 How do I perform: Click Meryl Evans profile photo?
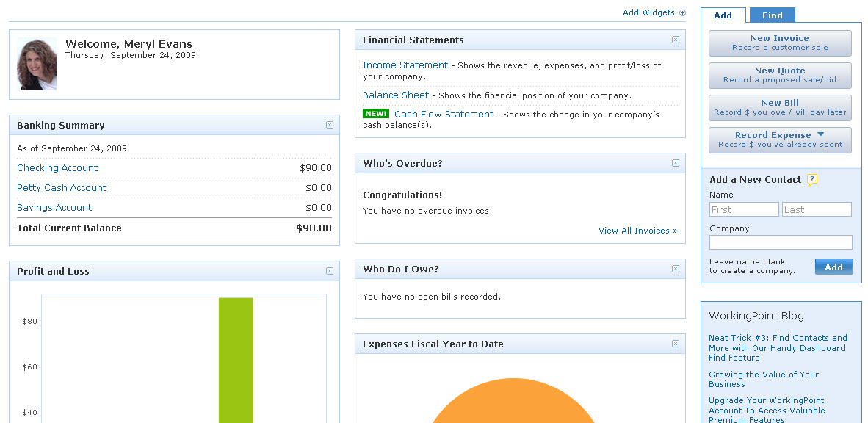[x=37, y=64]
